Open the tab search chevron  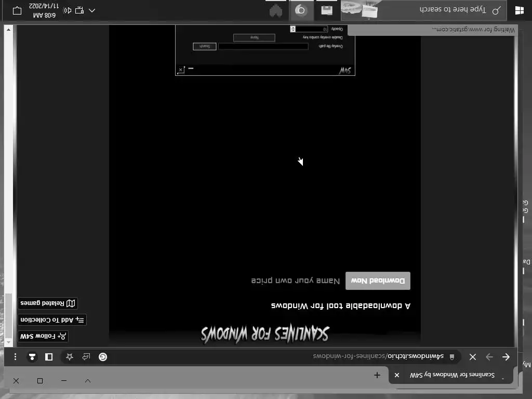[87, 381]
